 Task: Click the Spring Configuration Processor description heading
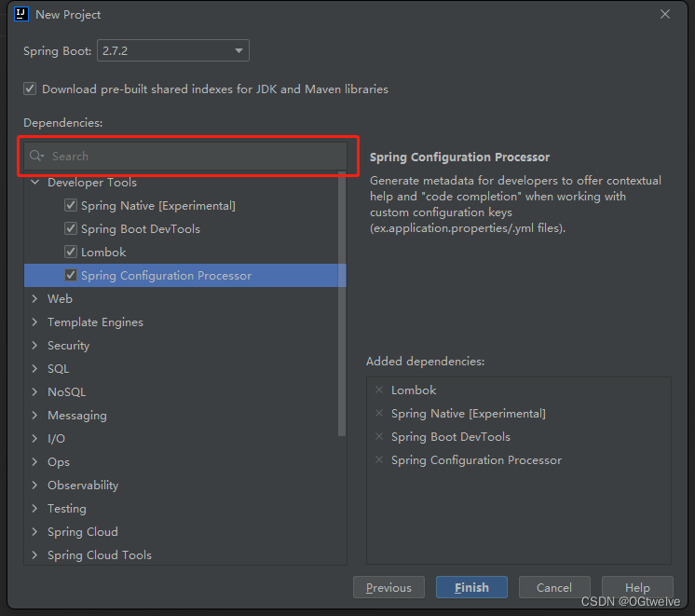click(x=459, y=157)
